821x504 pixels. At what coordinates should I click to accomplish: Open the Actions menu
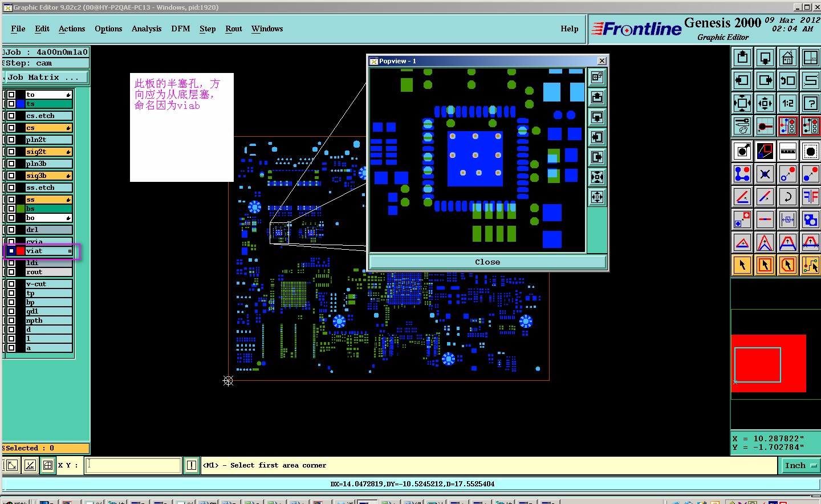72,29
